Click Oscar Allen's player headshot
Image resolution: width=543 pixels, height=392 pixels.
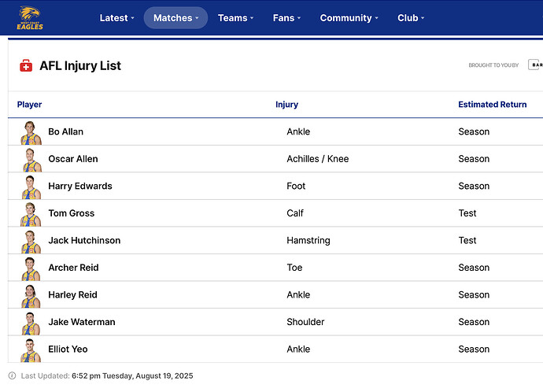[x=31, y=160]
